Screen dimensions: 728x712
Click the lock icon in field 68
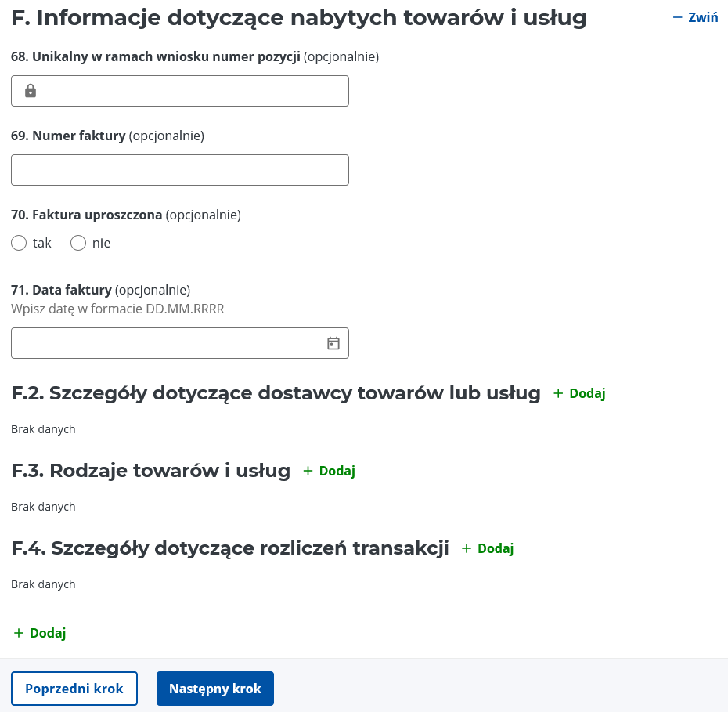click(31, 91)
